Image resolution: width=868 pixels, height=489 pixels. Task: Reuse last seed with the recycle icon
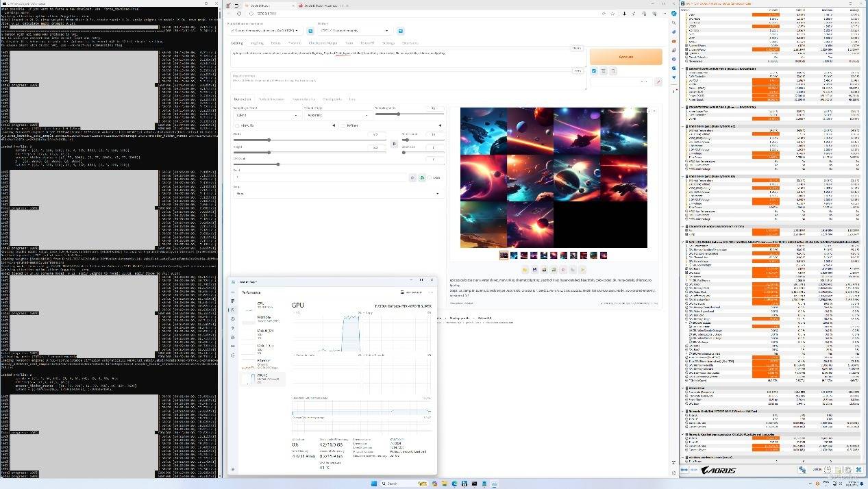pos(422,177)
